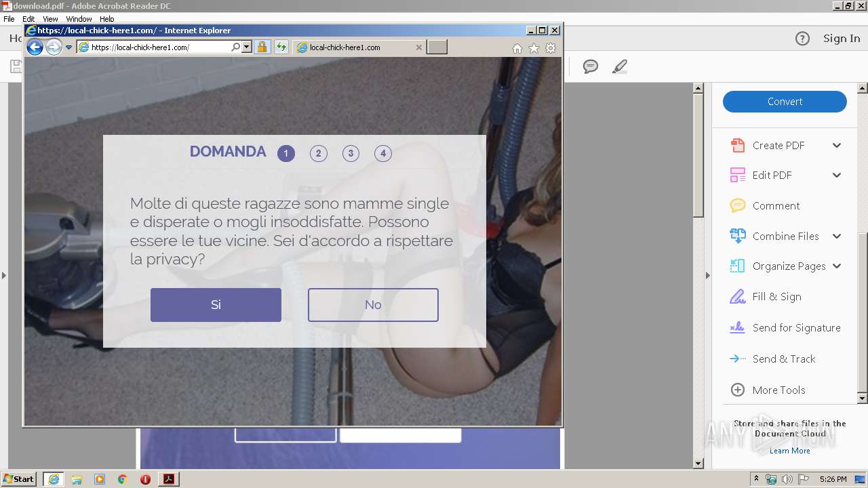
Task: Open the Combine Files tool
Action: (x=785, y=237)
